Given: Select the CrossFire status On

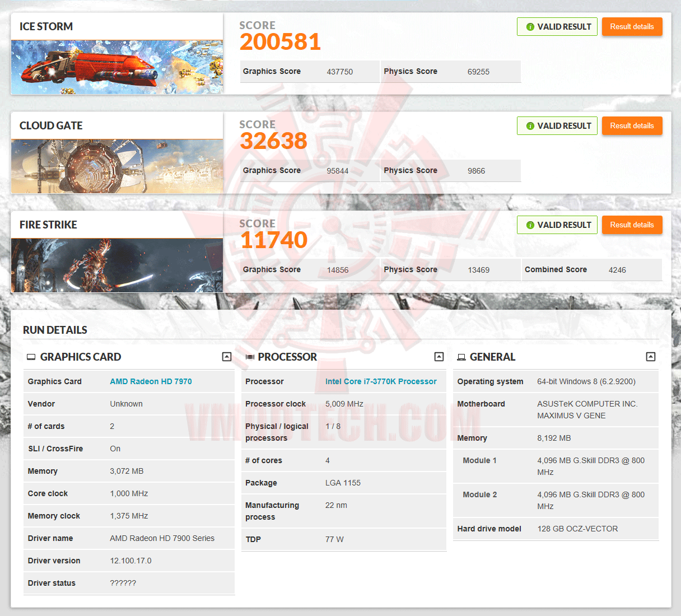Looking at the screenshot, I should tap(115, 449).
